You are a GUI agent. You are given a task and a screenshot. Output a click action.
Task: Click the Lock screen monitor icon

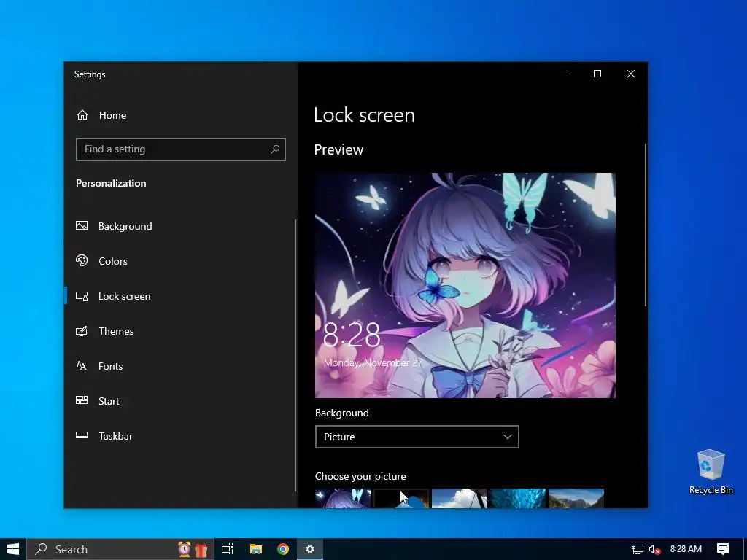pyautogui.click(x=82, y=296)
